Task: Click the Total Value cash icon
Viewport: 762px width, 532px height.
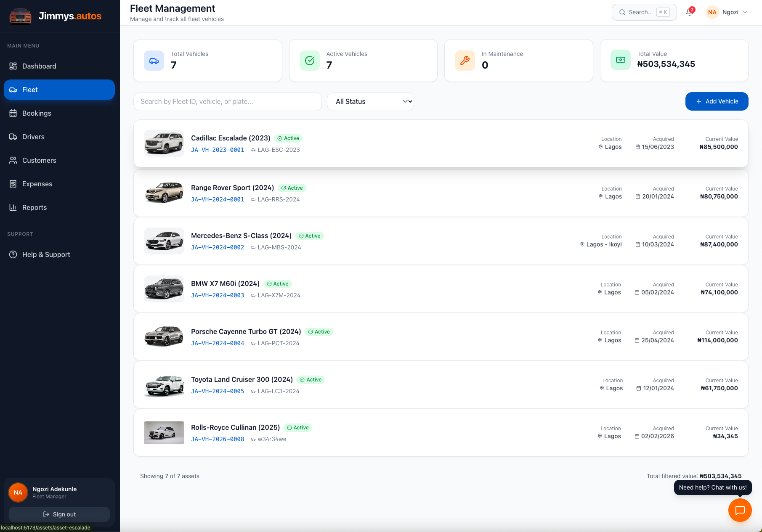Action: click(621, 60)
